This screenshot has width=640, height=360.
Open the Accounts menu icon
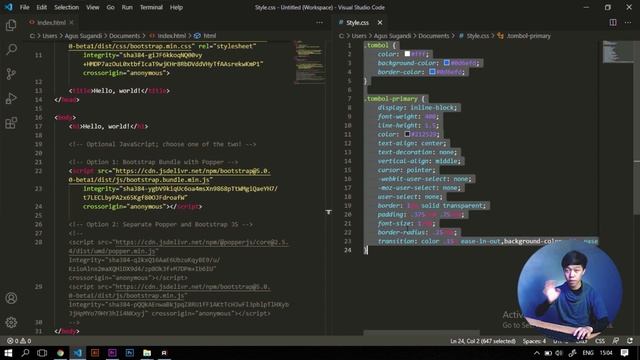point(11,298)
